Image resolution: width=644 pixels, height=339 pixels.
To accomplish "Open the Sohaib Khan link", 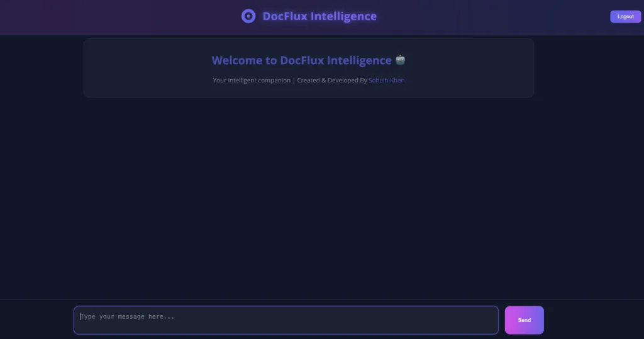I will (386, 81).
